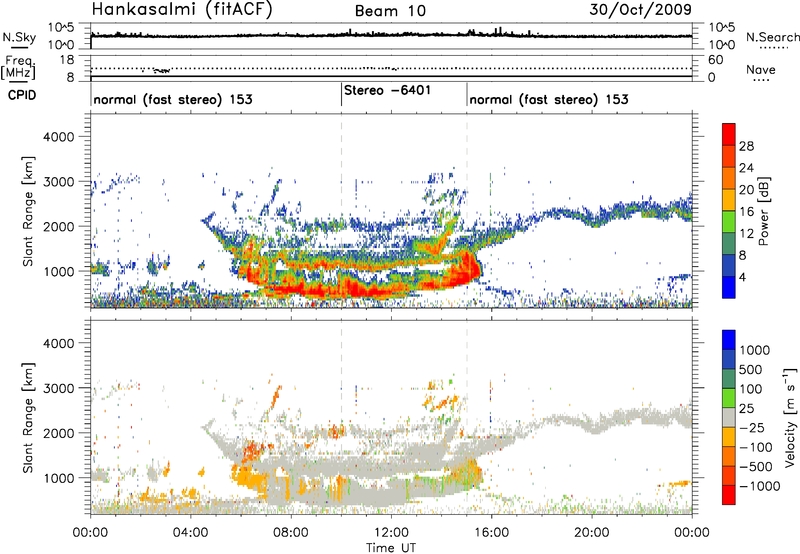Click the 'Time UT' axis title
The width and height of the screenshot is (800, 554).
(391, 548)
